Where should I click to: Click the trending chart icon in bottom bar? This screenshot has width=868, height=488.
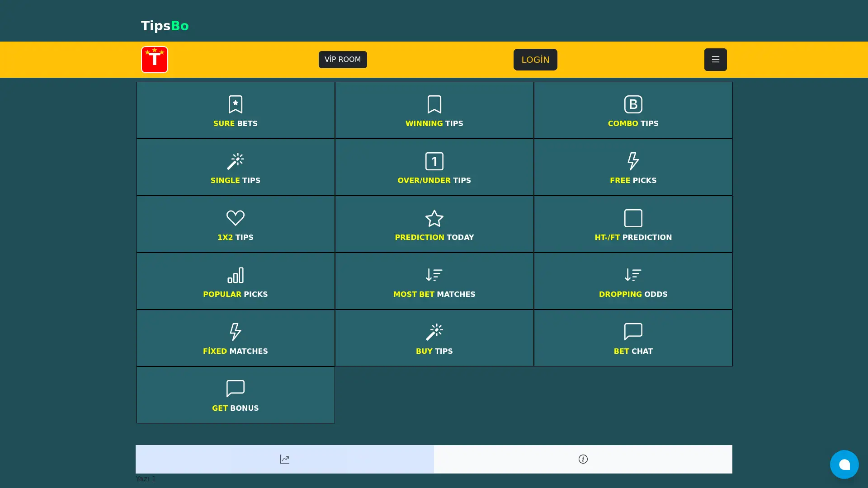284,459
